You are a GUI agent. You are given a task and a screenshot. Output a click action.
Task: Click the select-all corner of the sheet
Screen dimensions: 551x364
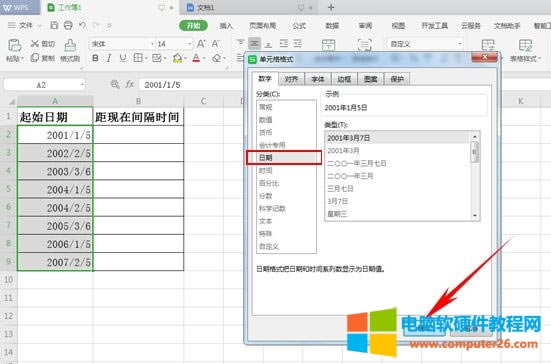pos(12,101)
